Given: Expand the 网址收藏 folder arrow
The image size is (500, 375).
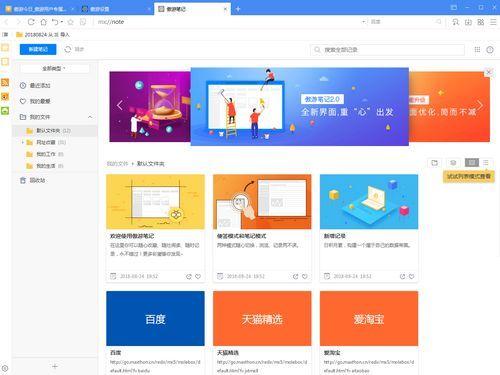Looking at the screenshot, I should (x=23, y=142).
